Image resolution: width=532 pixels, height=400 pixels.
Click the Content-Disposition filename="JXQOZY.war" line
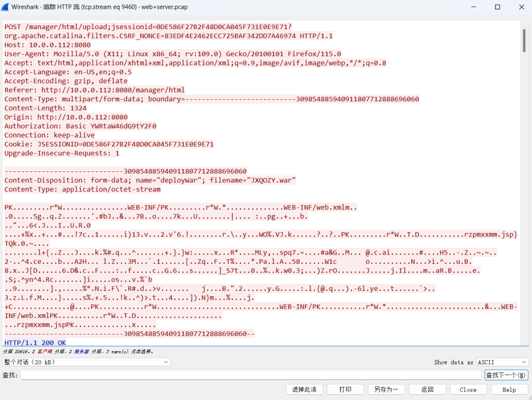tap(150, 180)
